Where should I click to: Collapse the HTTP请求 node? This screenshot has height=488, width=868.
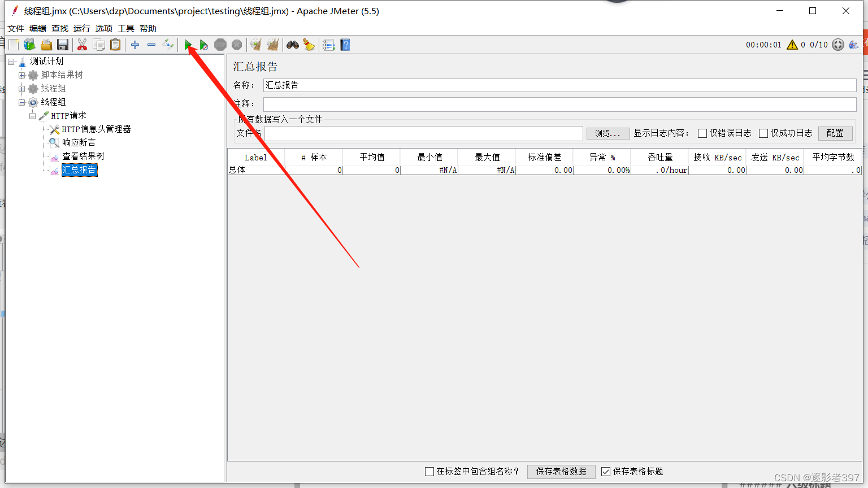click(x=32, y=116)
